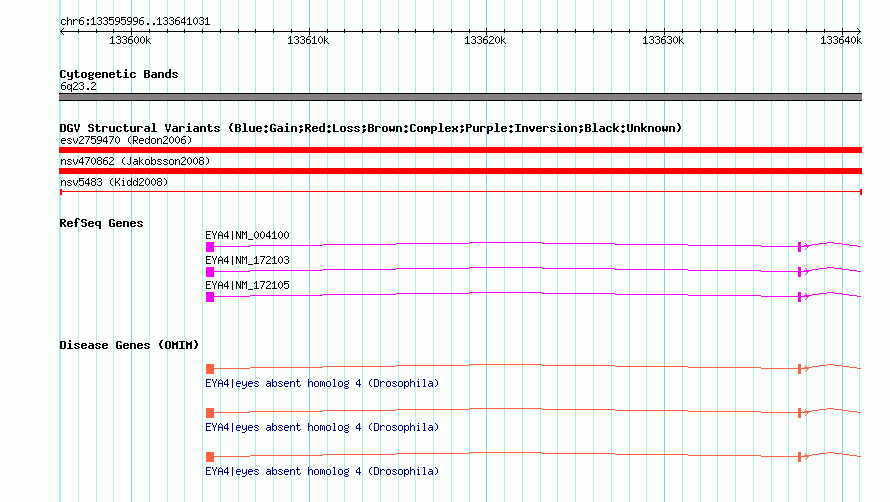Click the 6q23.2 band label
Viewport: 890px width, 502px height.
78,86
